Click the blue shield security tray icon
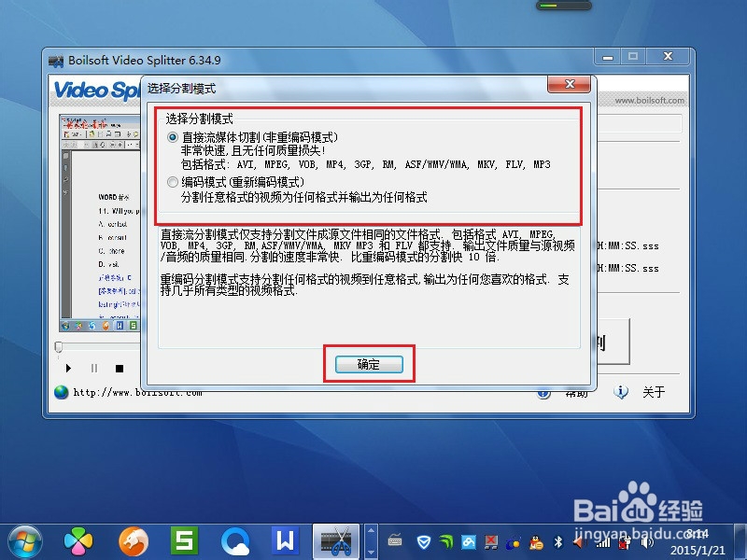This screenshot has height=560, width=747. [424, 542]
